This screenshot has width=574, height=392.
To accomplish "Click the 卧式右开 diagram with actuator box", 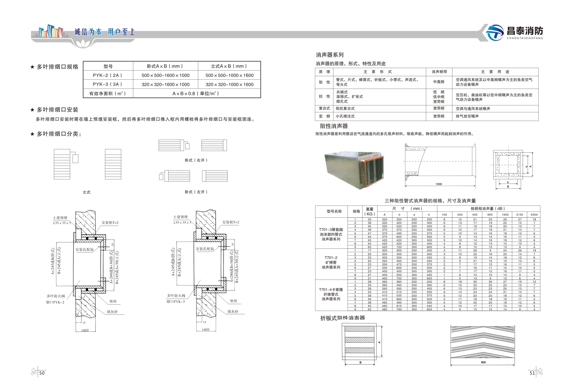I will click(174, 145).
